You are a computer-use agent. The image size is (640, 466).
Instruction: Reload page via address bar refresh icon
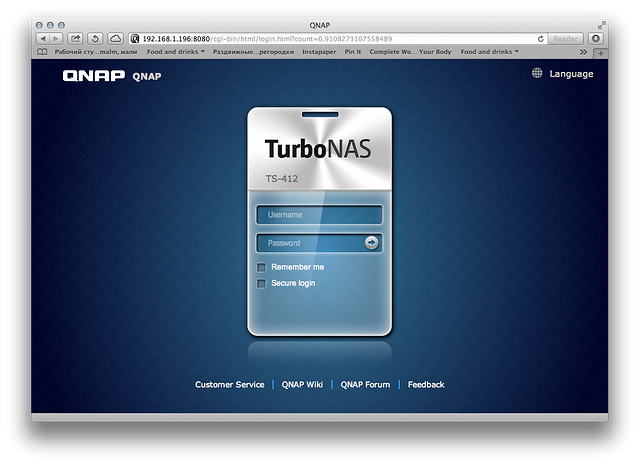coord(541,39)
